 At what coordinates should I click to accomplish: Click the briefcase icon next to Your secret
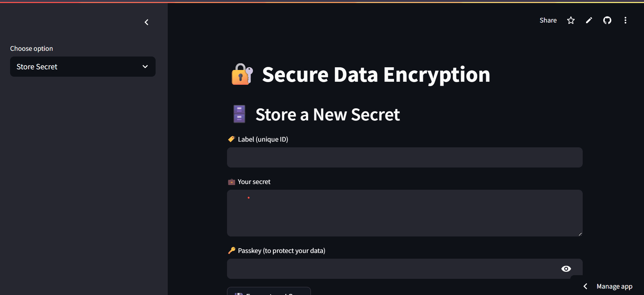tap(231, 181)
